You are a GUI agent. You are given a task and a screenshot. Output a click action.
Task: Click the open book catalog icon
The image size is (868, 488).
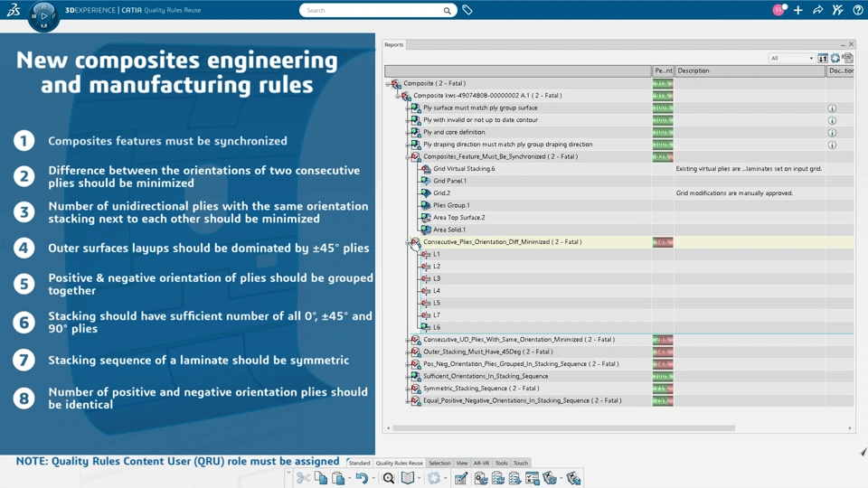[408, 478]
